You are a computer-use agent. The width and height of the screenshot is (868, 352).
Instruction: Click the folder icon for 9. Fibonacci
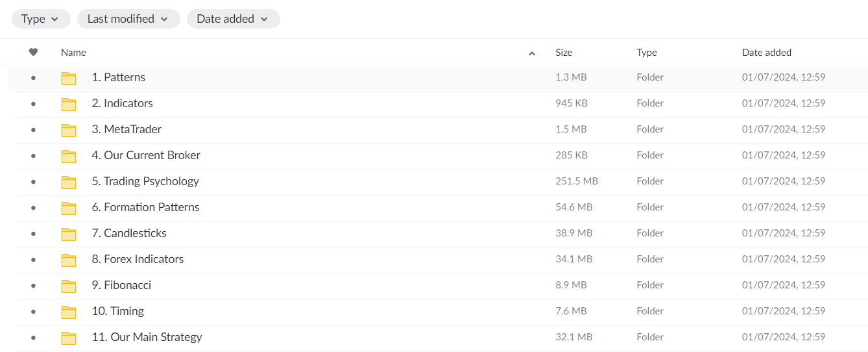click(69, 286)
